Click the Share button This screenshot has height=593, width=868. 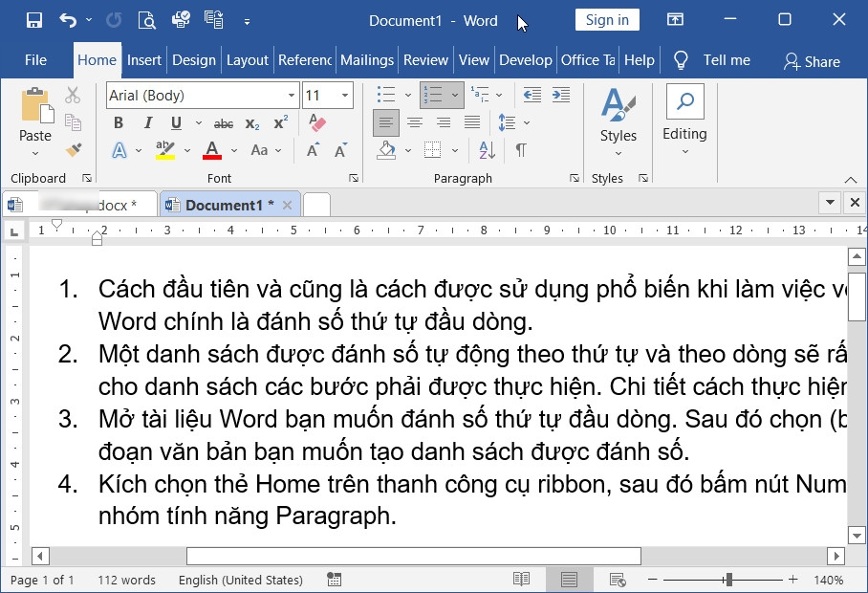pyautogui.click(x=812, y=61)
